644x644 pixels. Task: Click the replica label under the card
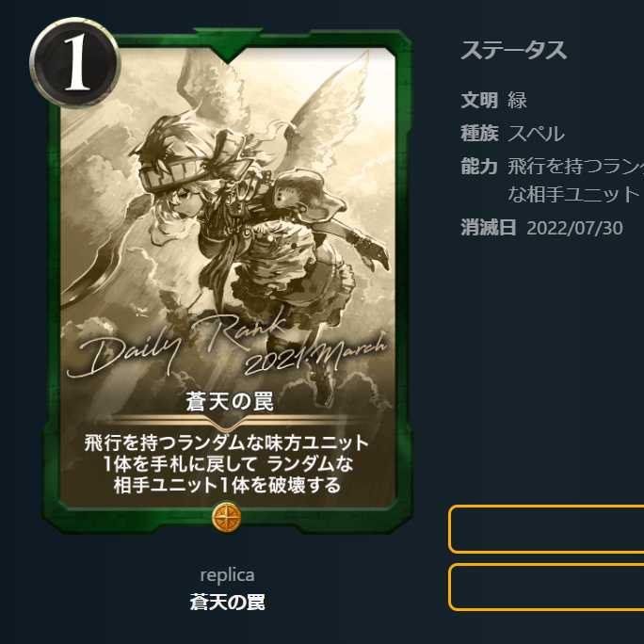(x=227, y=575)
